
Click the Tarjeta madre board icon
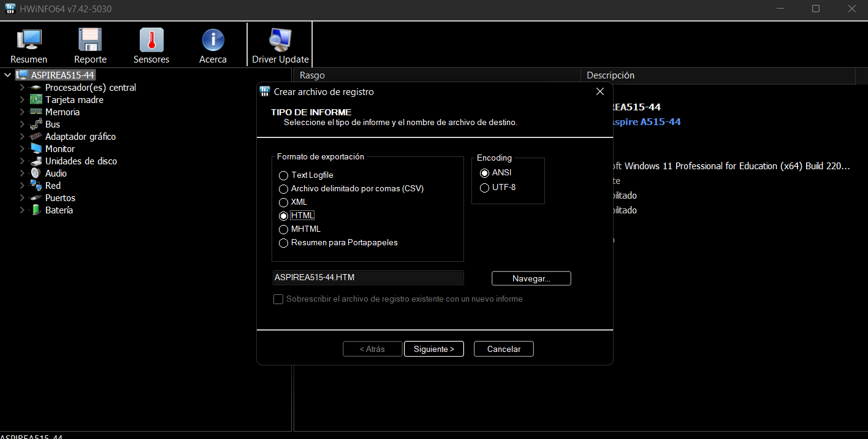36,100
